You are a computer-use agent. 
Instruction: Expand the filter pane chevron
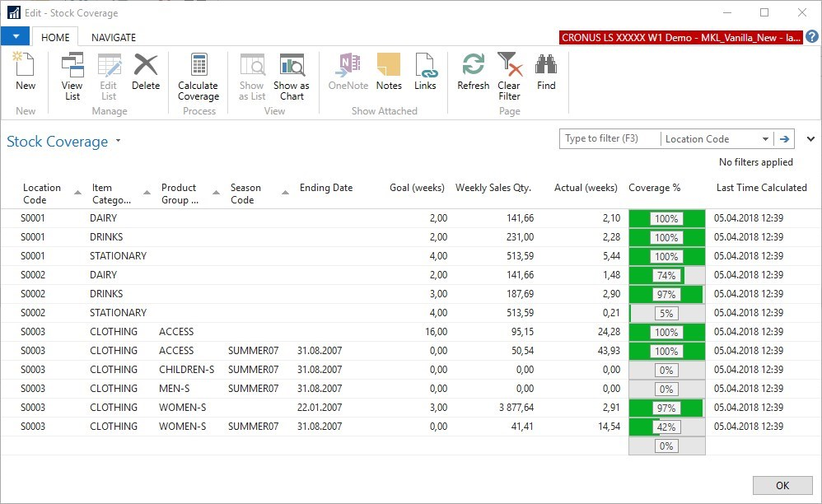pyautogui.click(x=810, y=139)
